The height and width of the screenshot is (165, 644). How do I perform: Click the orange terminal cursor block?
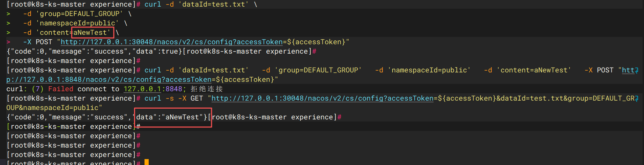coord(147,162)
